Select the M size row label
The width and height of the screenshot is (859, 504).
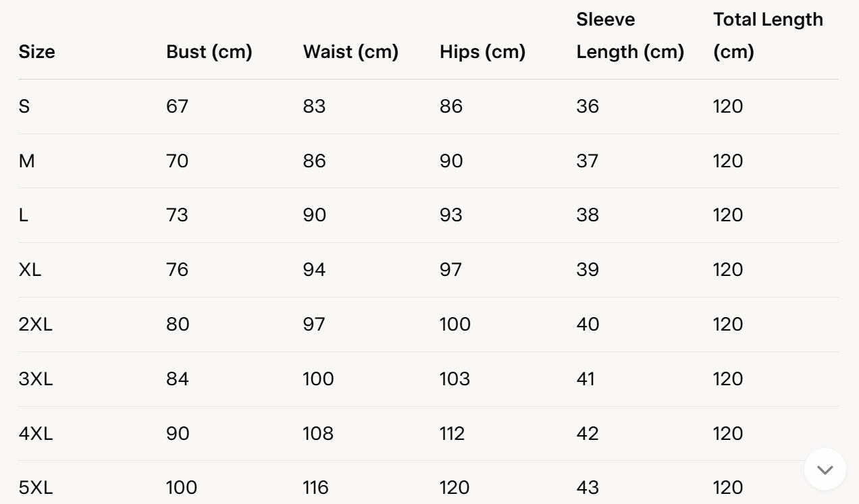click(x=27, y=161)
